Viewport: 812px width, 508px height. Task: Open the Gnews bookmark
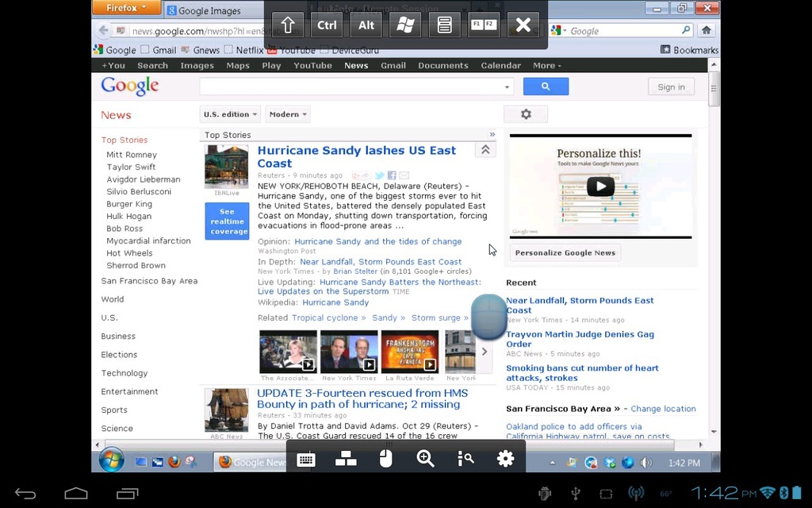click(201, 50)
